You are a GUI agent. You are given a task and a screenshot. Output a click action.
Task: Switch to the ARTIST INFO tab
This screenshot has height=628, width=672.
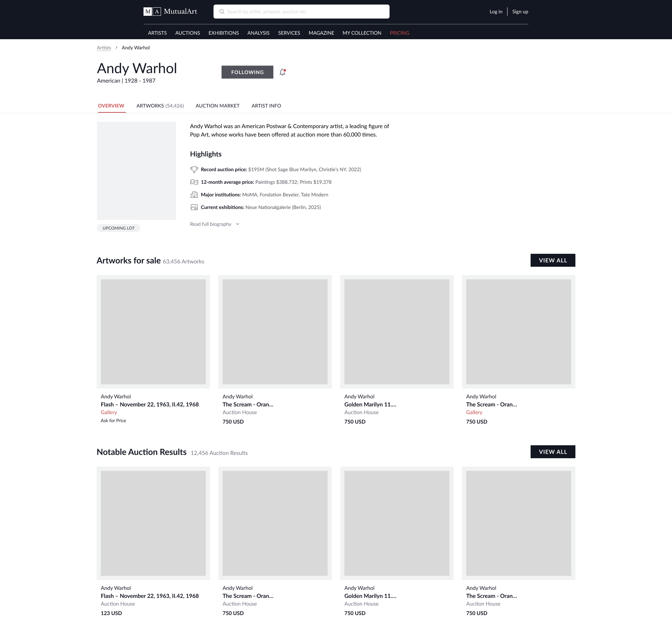(x=266, y=106)
